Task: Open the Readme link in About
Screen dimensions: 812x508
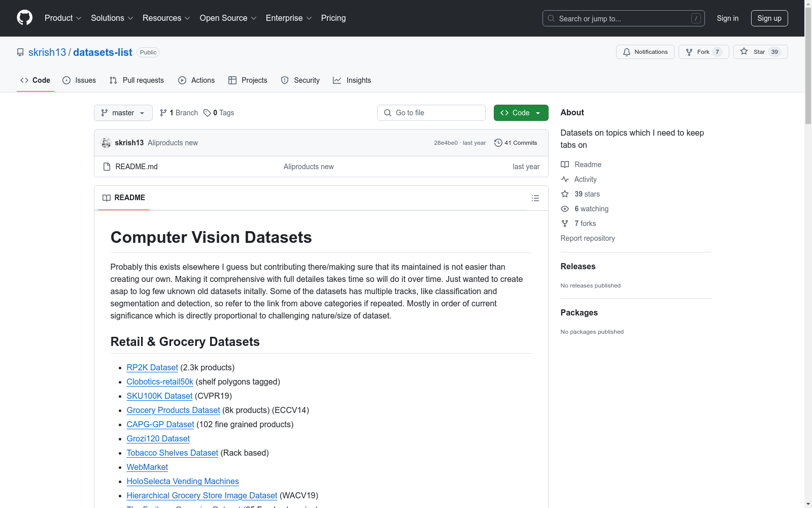Action: 581,165
